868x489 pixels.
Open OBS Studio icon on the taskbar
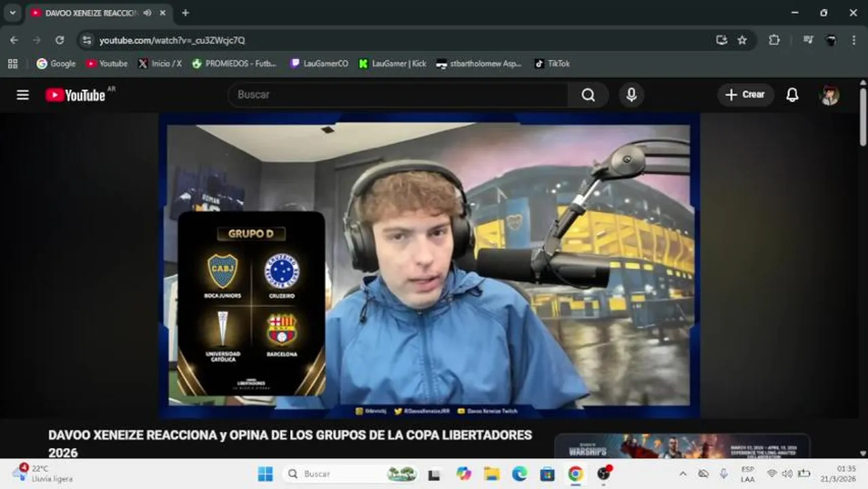point(604,473)
